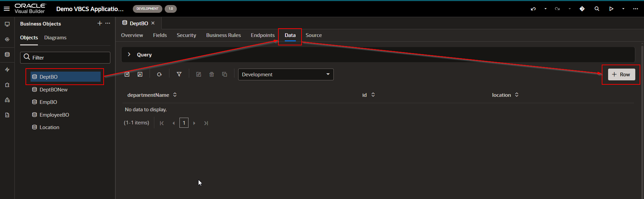Click the Edit Row pencil icon
644x199 pixels.
pos(199,74)
